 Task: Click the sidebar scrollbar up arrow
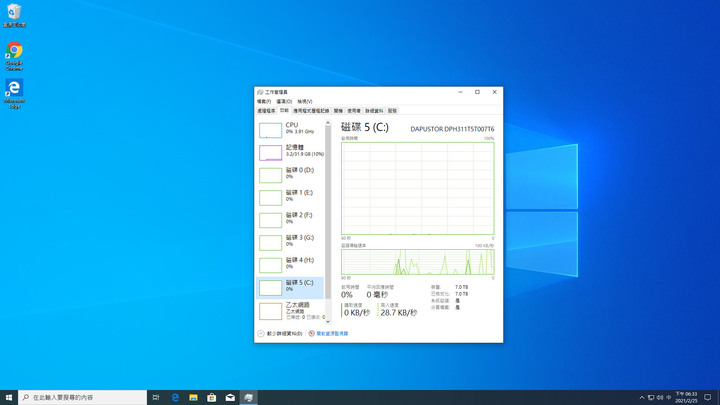tap(328, 123)
